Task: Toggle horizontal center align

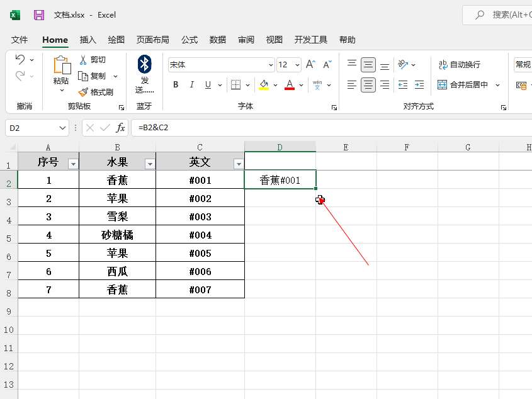Action: 368,85
